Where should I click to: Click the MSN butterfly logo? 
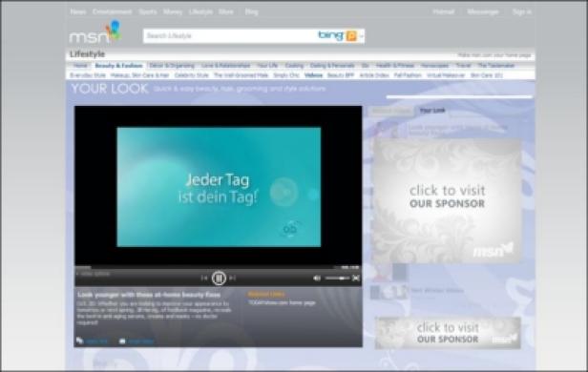[x=96, y=32]
